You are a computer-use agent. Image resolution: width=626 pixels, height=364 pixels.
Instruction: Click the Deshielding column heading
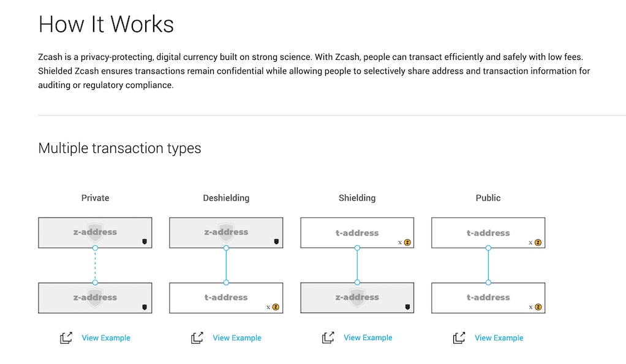(226, 198)
